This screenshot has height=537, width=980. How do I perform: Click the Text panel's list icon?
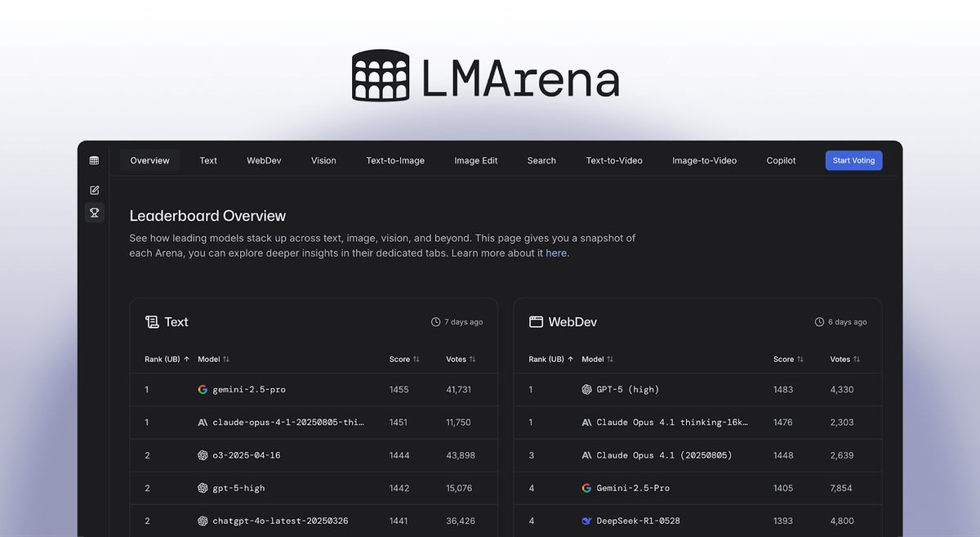tap(153, 321)
